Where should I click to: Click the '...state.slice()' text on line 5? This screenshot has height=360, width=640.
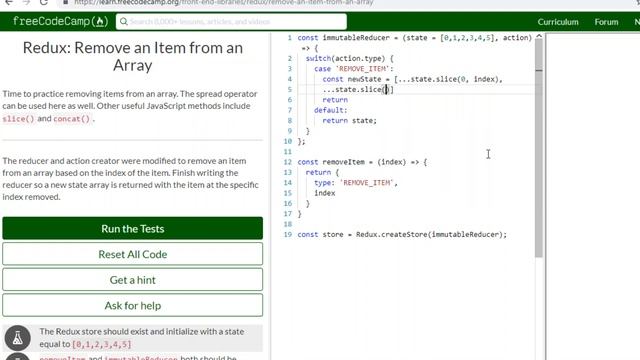point(358,89)
